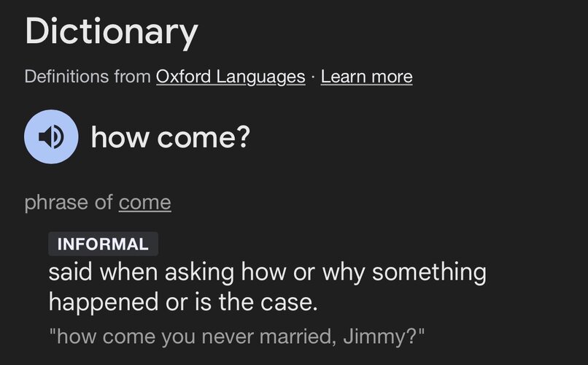
Task: Click the Learn more link
Action: click(x=366, y=77)
